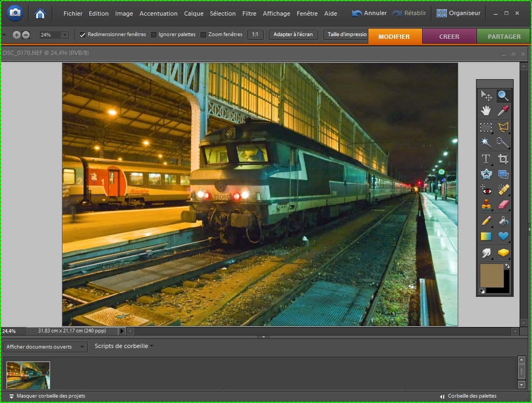
Task: Choose the Eyedropper tool
Action: tap(503, 111)
